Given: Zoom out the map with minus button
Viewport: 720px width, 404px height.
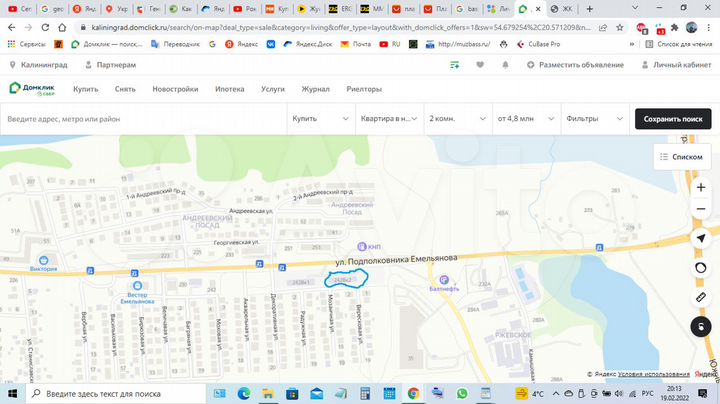Looking at the screenshot, I should [701, 209].
